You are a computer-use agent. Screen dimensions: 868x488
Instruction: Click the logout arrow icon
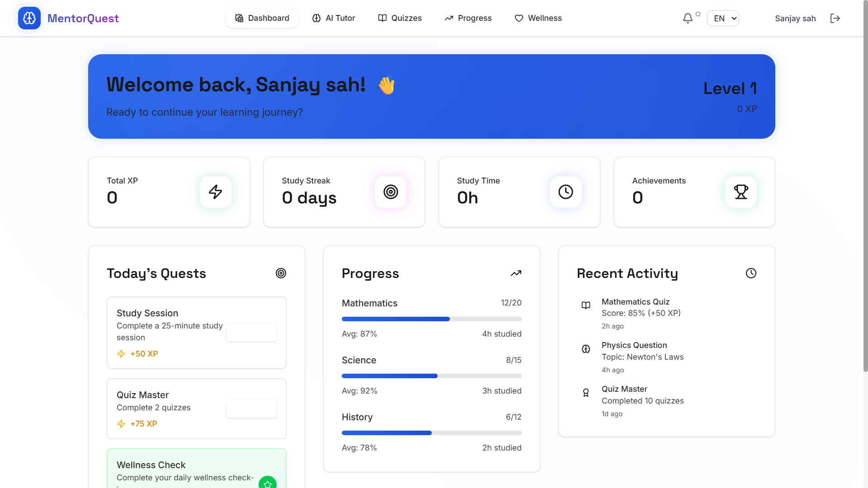[835, 18]
